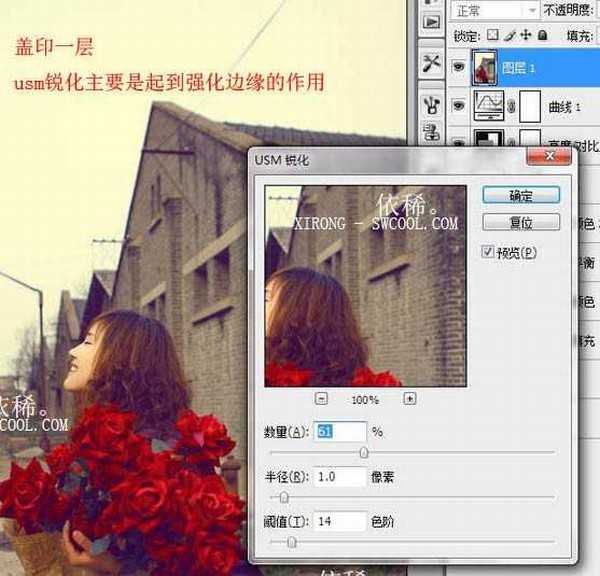
Task: Open the brushes panel icon in dock
Action: 432,103
